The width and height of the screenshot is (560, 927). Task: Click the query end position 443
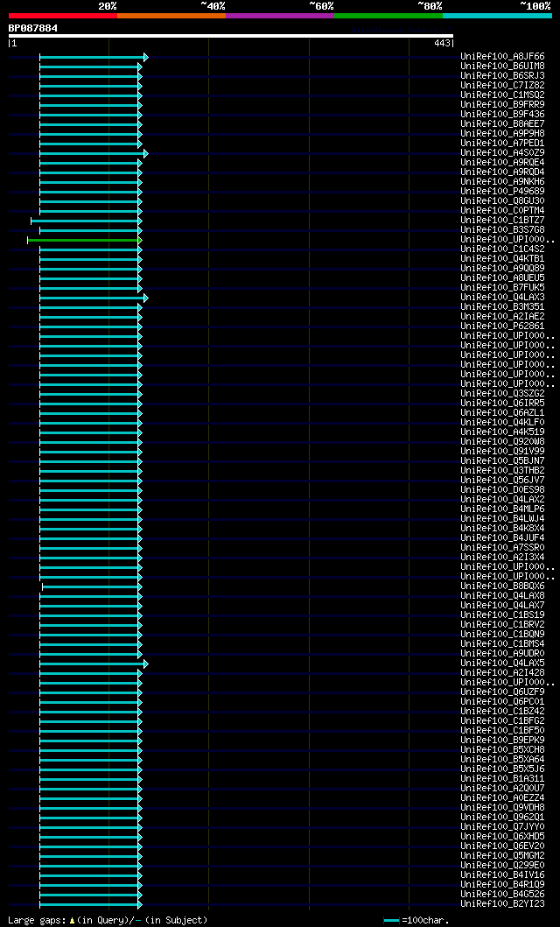(442, 43)
